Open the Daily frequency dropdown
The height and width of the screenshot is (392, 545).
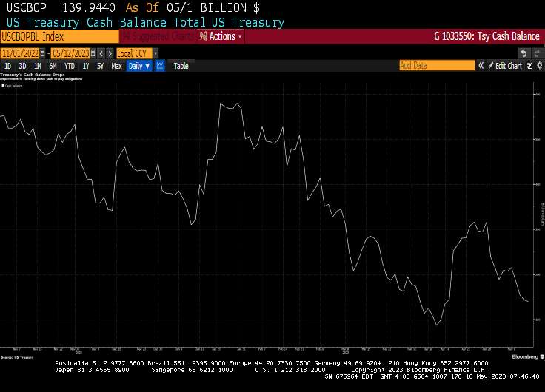138,66
